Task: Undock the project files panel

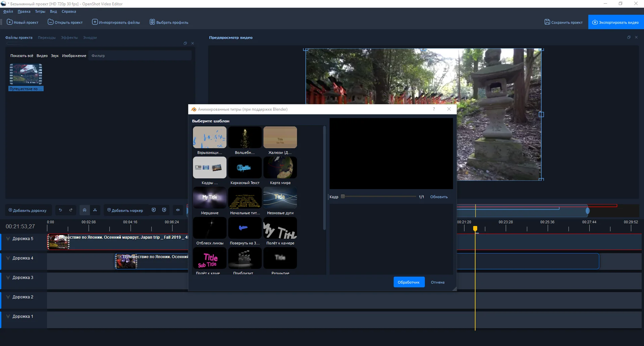Action: pos(185,43)
